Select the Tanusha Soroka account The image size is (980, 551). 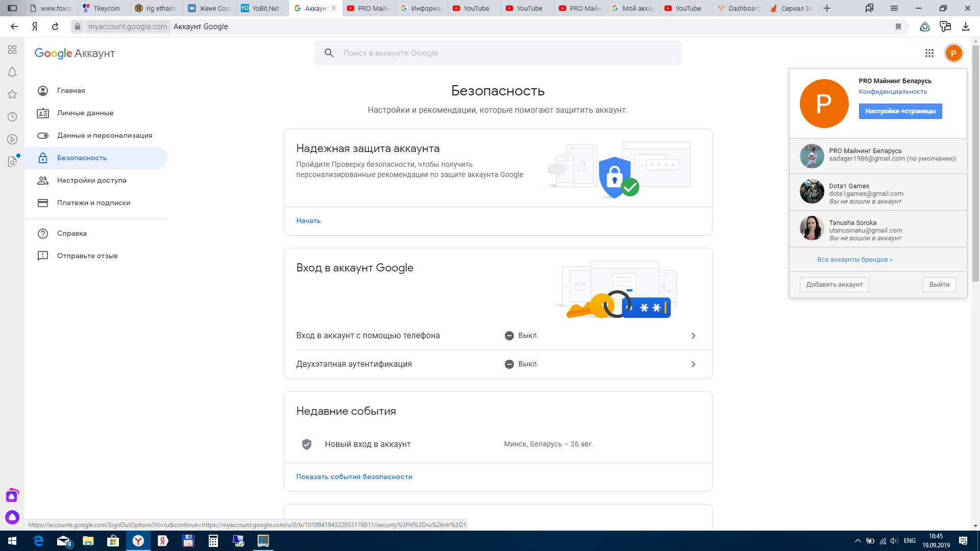[x=878, y=229]
